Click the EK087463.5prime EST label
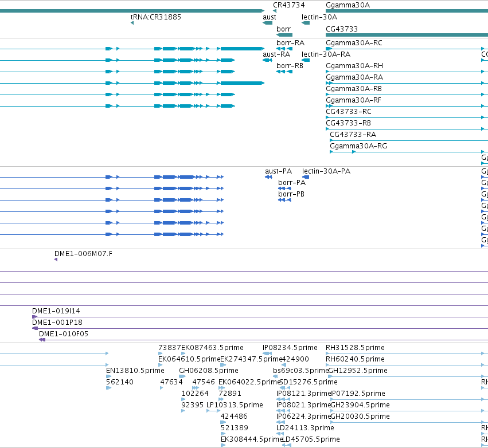 coord(212,348)
